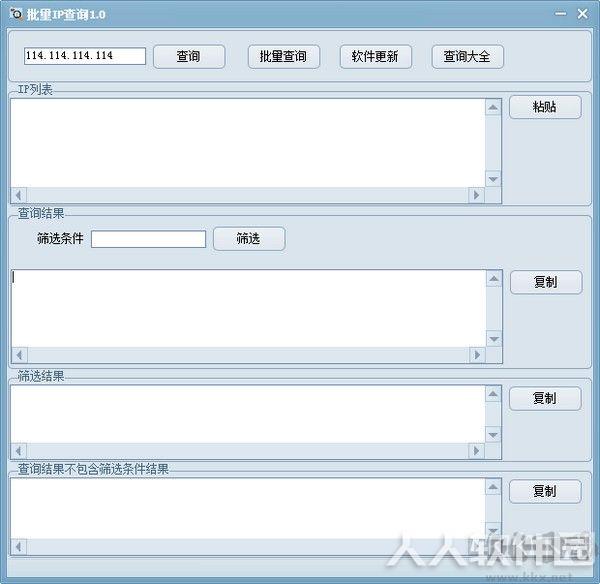Viewport: 600px width, 584px height.
Task: Open the 查询大全 button
Action: (467, 57)
